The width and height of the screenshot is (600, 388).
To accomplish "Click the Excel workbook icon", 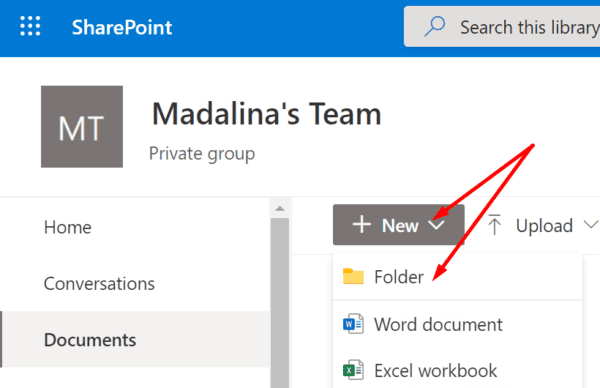I will [353, 370].
